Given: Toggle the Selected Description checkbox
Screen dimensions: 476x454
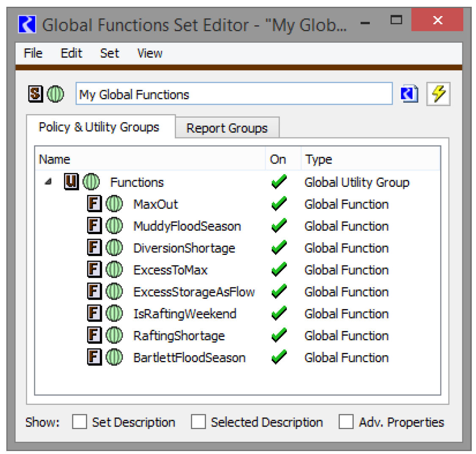Looking at the screenshot, I should pos(198,422).
